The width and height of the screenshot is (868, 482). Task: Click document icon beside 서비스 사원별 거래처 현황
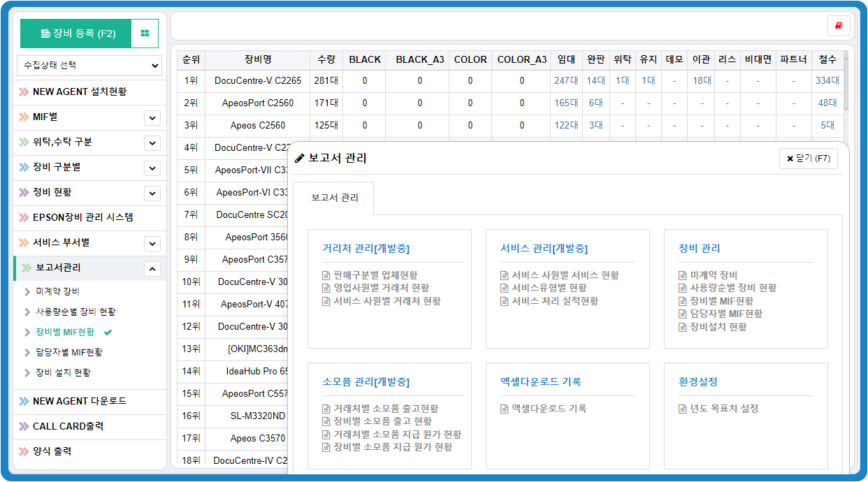click(x=326, y=301)
